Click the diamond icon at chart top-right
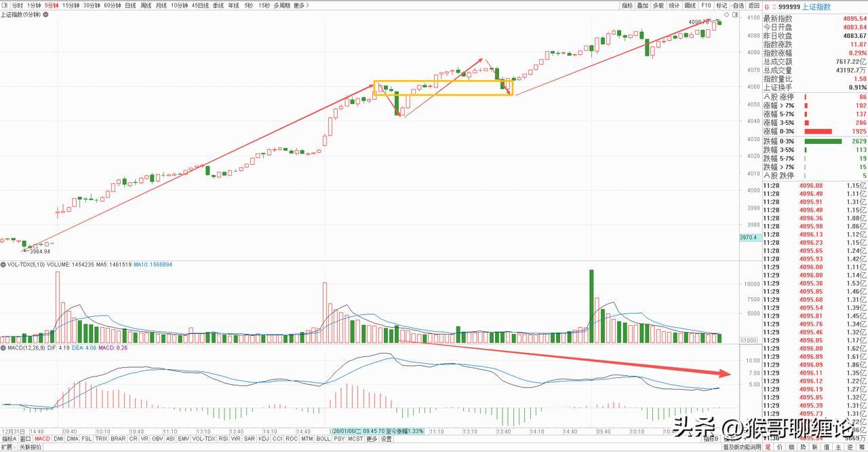Screen dimensions: 868x452 coord(727,14)
